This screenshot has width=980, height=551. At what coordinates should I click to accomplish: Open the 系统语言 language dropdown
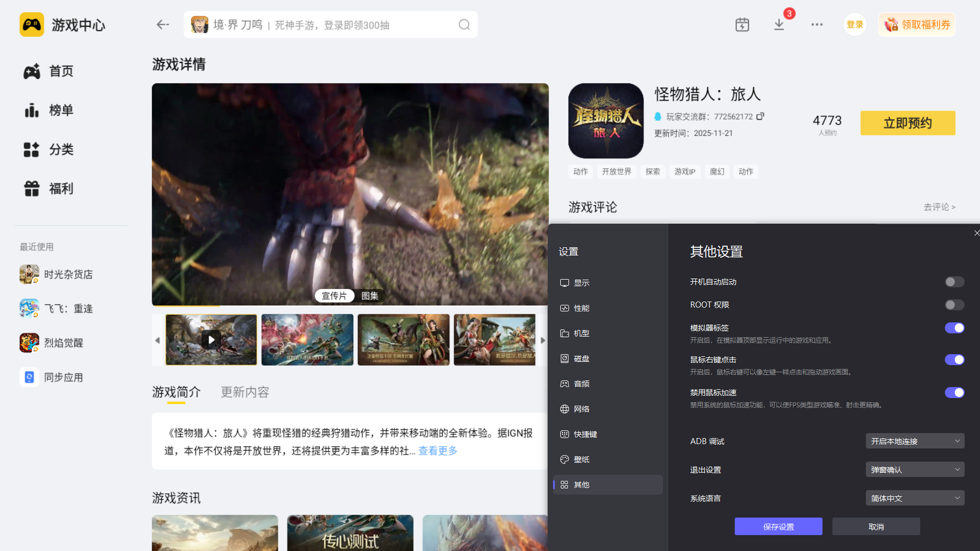pyautogui.click(x=914, y=498)
